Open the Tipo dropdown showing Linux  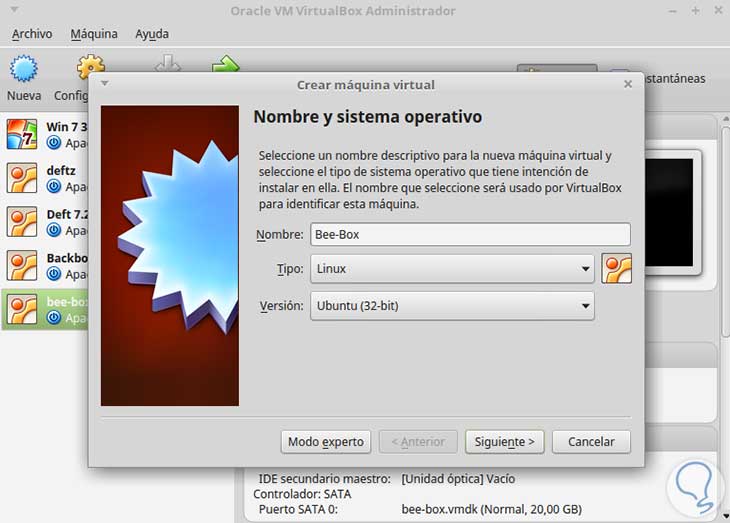pos(452,269)
